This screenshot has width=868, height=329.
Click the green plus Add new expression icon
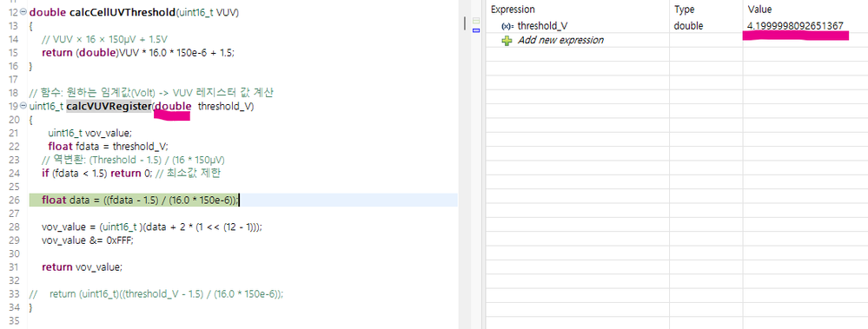coord(507,40)
